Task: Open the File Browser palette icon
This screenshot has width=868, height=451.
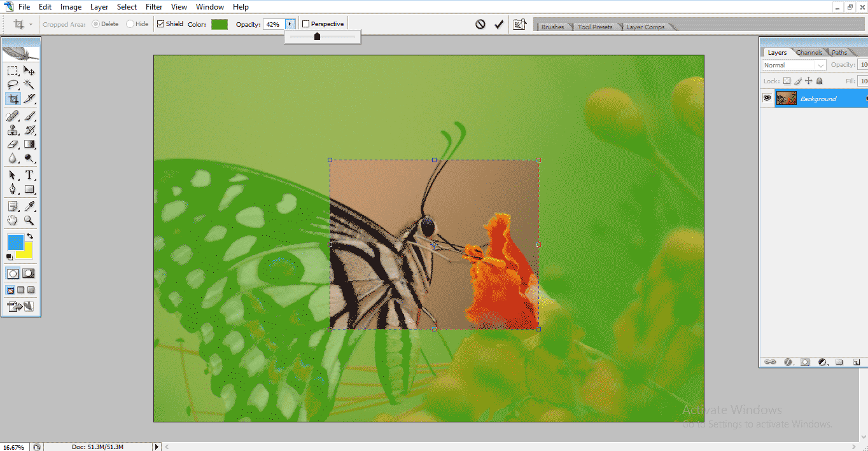Action: (x=520, y=24)
